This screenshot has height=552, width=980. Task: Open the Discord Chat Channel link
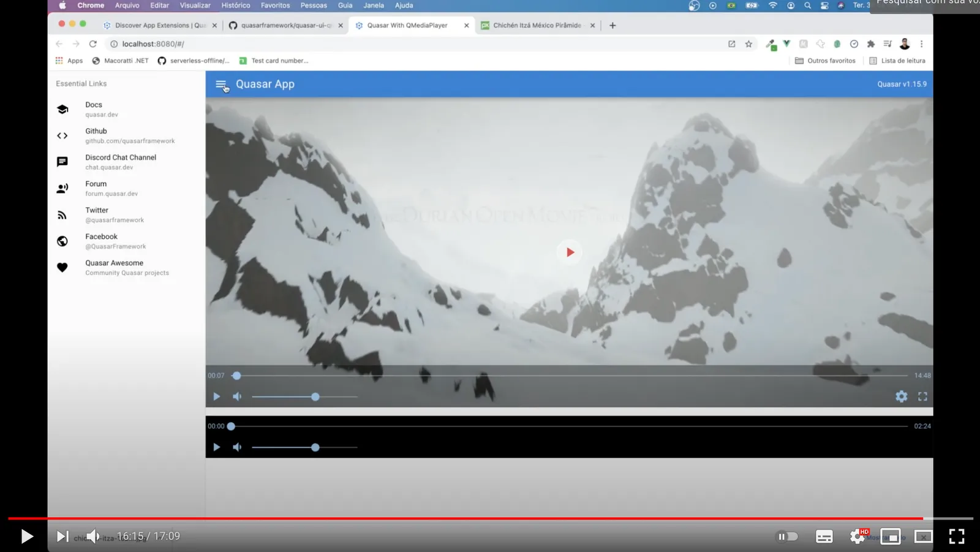(x=126, y=162)
